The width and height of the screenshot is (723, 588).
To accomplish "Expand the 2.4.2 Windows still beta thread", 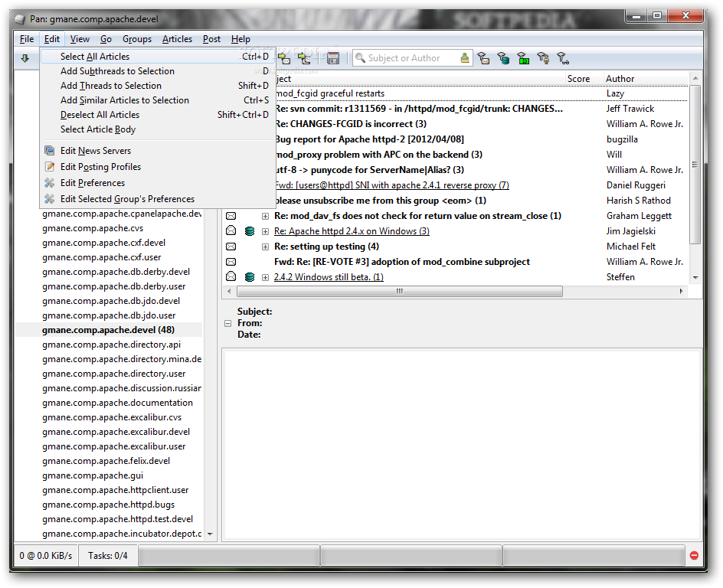I will 265,277.
